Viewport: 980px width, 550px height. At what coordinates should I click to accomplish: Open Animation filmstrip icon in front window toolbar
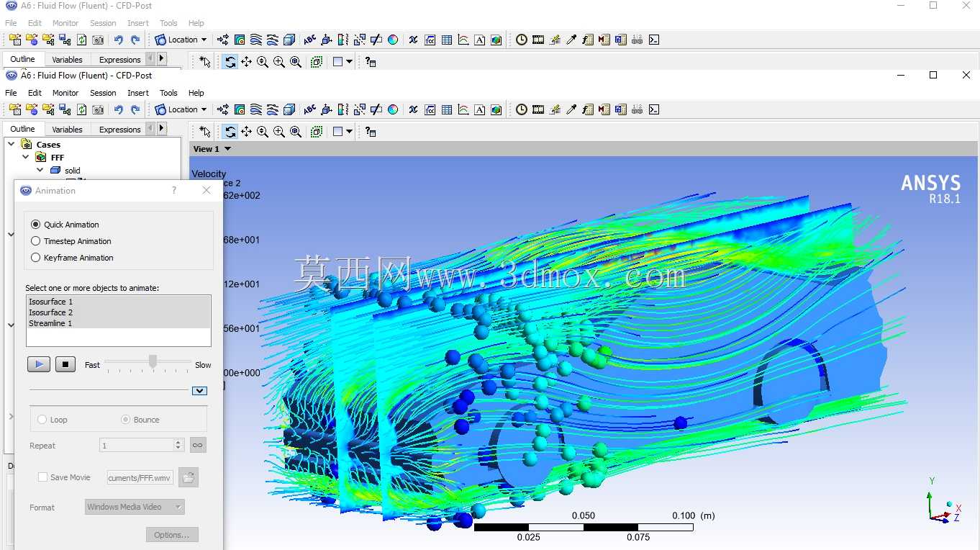538,109
